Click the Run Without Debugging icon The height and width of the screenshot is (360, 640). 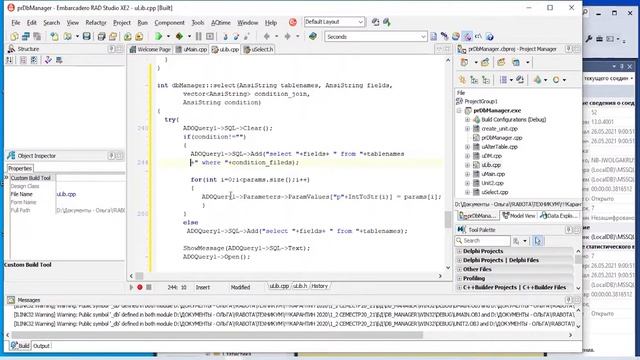click(x=179, y=37)
